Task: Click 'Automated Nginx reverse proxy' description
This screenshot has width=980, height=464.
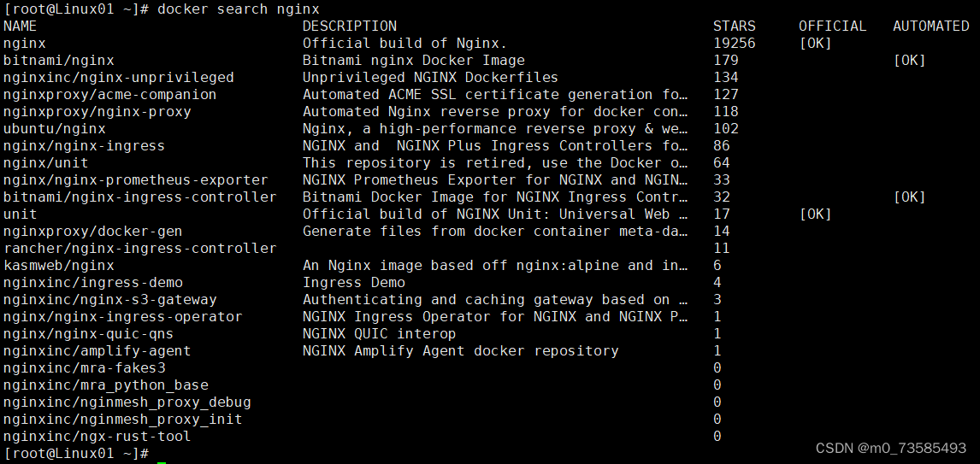Action: pyautogui.click(x=495, y=112)
